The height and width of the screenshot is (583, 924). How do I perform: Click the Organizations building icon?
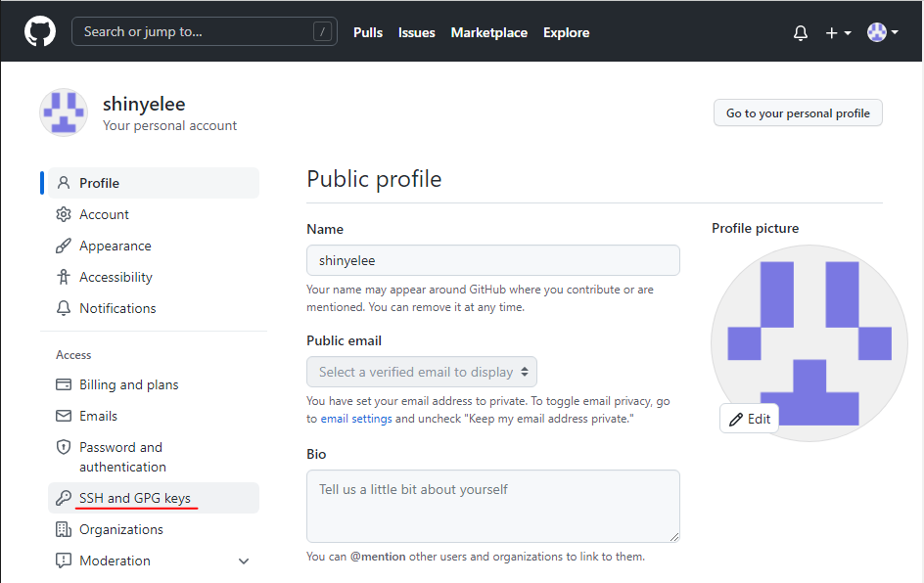point(64,529)
